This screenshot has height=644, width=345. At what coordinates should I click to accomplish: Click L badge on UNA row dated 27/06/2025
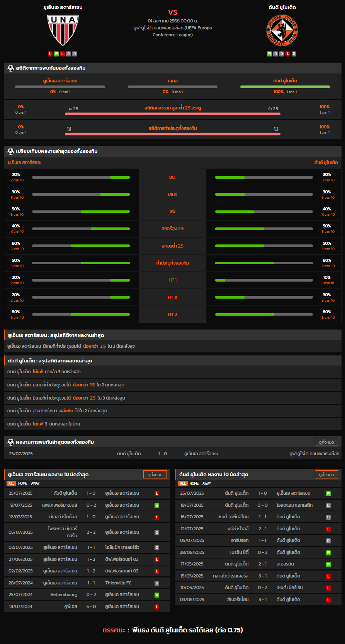click(157, 560)
